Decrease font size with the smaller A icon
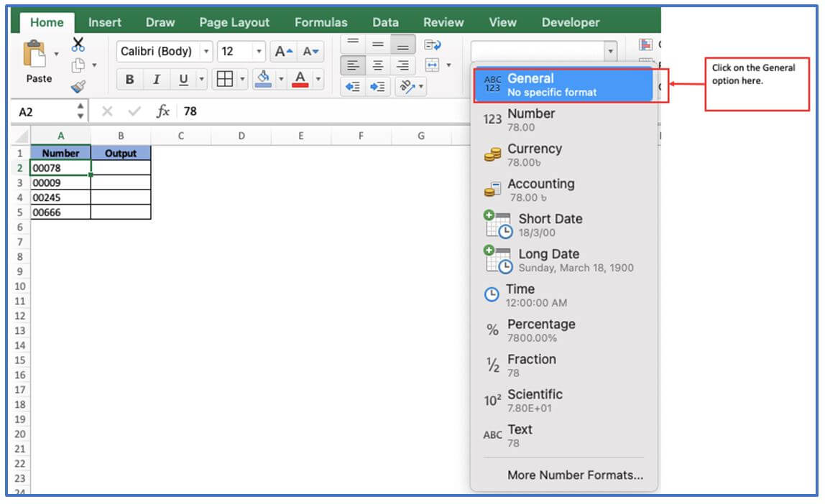 310,52
